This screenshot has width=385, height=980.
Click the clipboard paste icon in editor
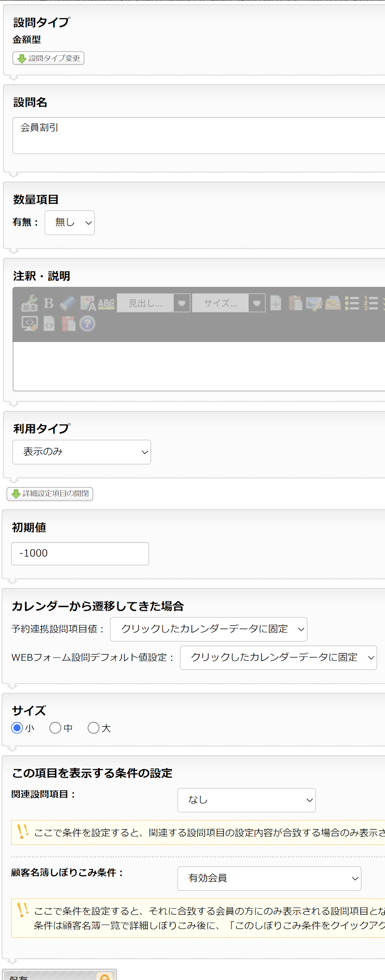click(x=295, y=303)
